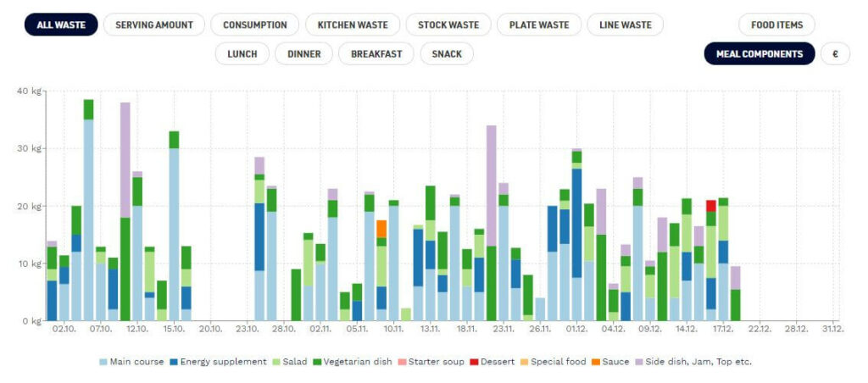
Task: Switch chart units to euro
Action: 835,54
